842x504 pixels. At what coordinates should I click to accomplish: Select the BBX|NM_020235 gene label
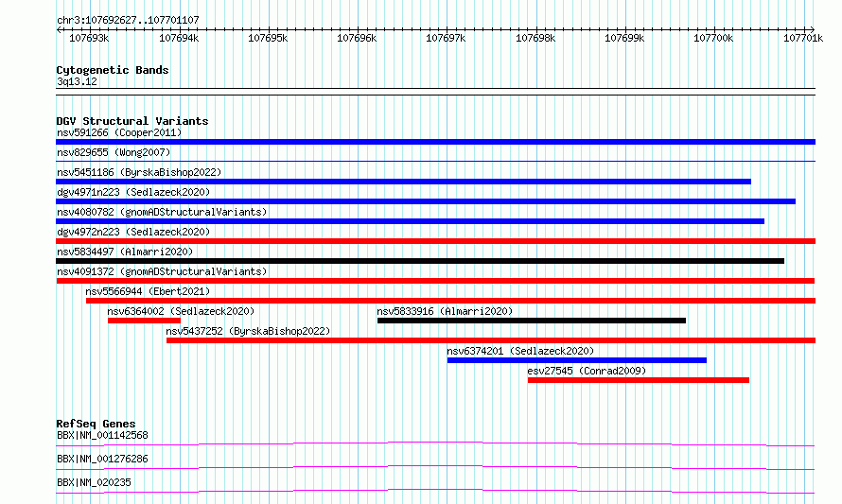[x=94, y=482]
